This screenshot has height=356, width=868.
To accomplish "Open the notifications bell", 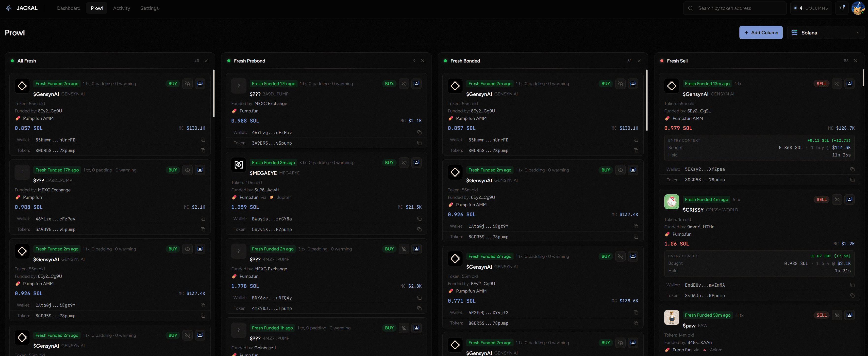I will point(842,8).
